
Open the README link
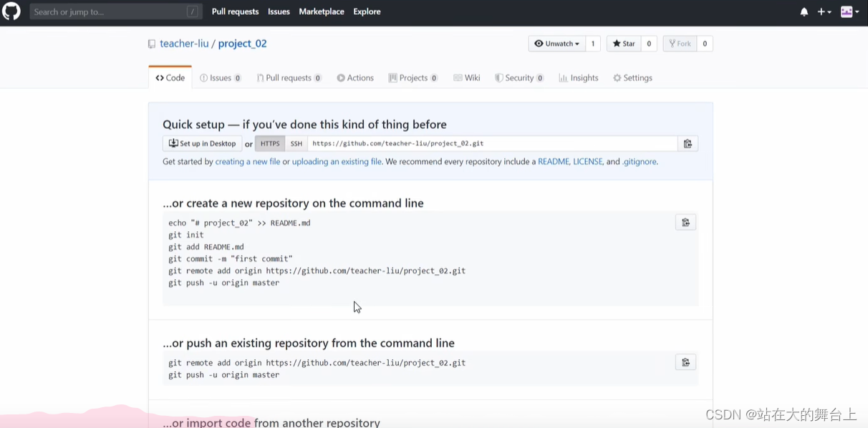[554, 162]
